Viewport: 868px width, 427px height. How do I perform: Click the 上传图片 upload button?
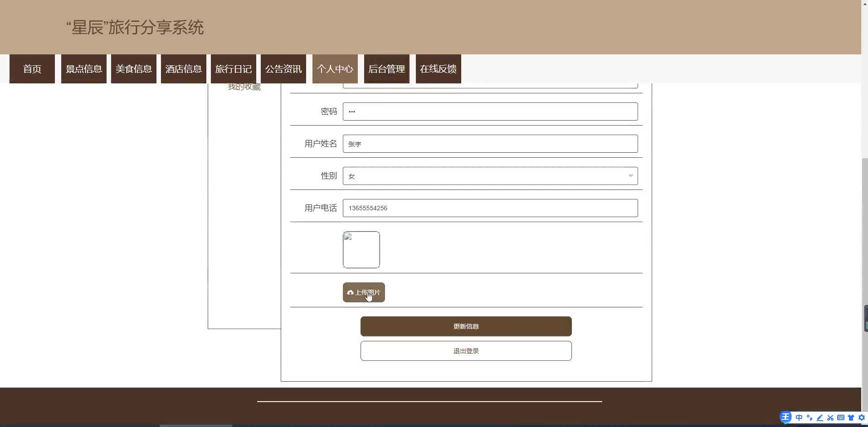point(364,292)
